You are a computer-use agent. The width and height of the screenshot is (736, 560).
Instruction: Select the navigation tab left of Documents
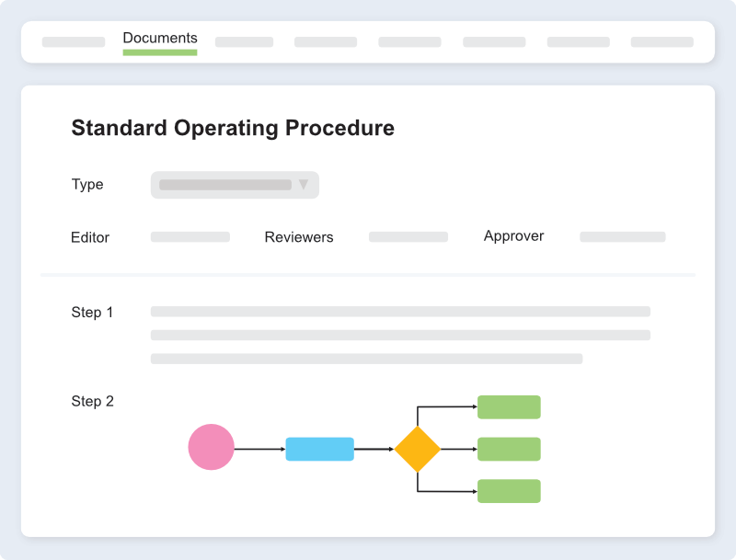point(73,41)
